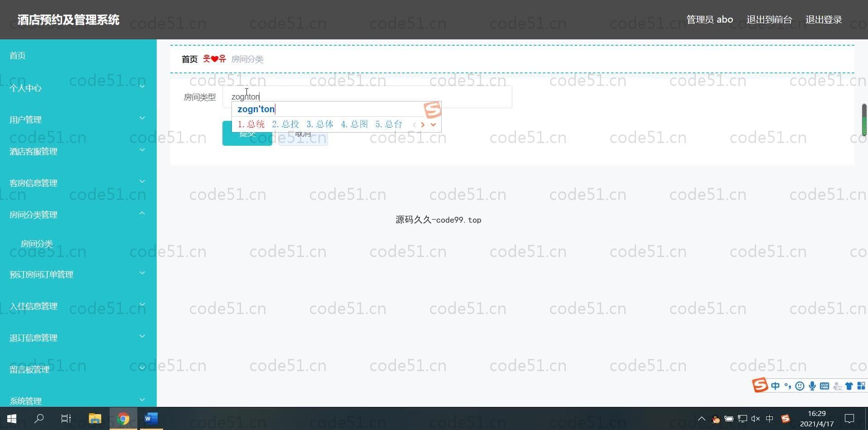Switch to Chrome on the taskbar
868x430 pixels.
pyautogui.click(x=123, y=419)
